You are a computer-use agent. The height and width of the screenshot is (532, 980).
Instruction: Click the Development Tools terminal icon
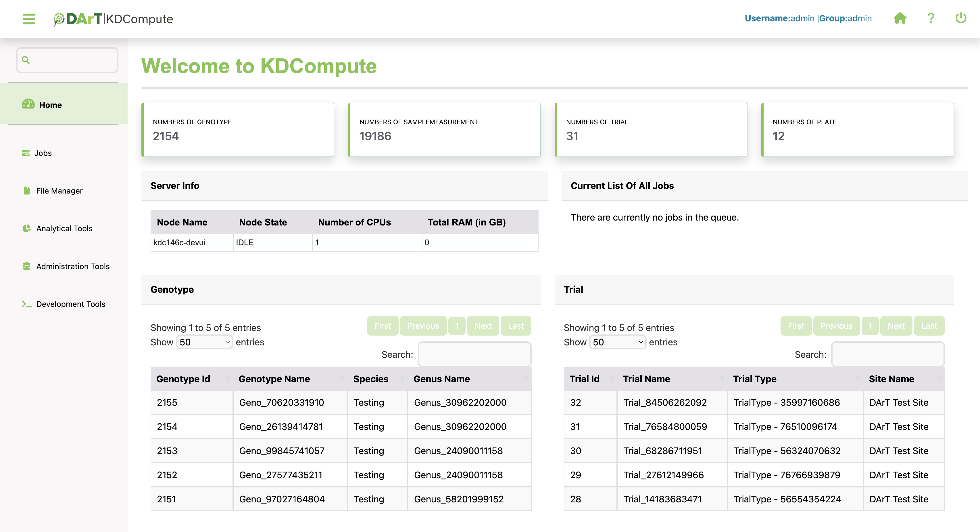click(x=26, y=304)
